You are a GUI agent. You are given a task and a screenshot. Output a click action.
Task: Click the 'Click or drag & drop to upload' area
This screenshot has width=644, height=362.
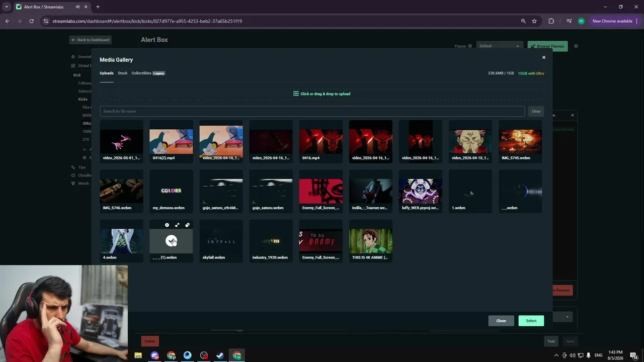322,94
